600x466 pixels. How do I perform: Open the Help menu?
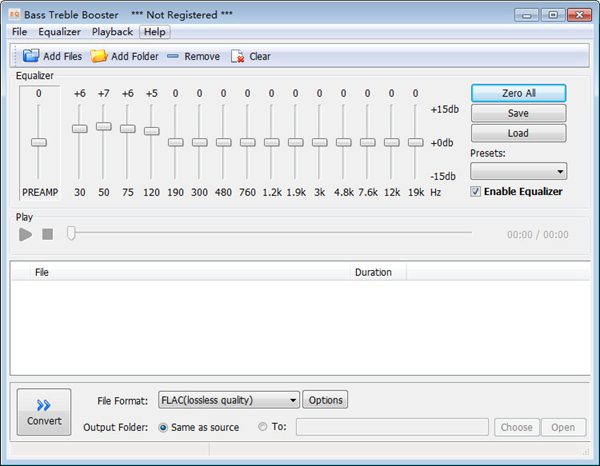(x=155, y=32)
